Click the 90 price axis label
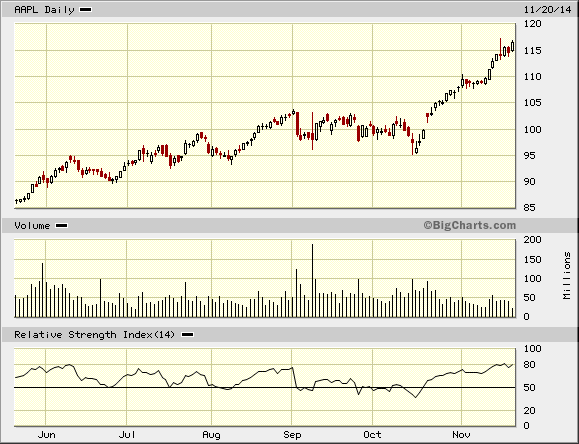 pyautogui.click(x=530, y=182)
